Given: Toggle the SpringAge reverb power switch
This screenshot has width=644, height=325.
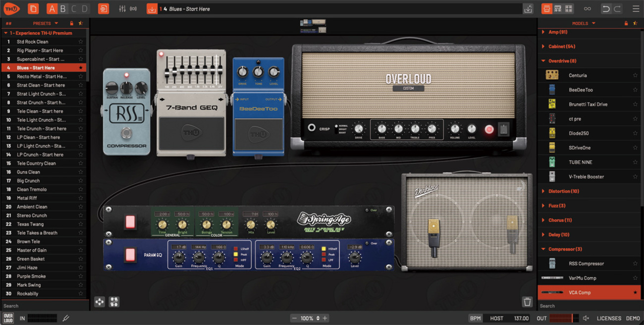Looking at the screenshot, I should 130,222.
